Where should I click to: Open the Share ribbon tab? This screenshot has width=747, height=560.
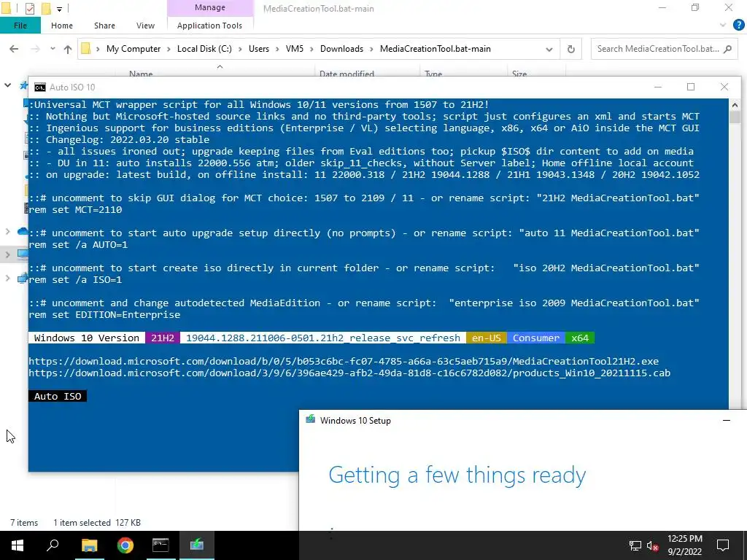(104, 26)
